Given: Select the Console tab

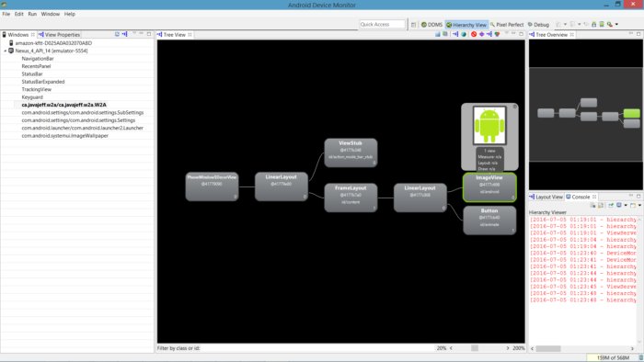Looking at the screenshot, I should tap(581, 197).
